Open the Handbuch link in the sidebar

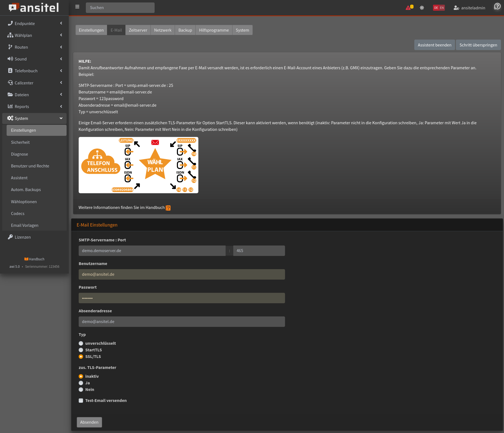tap(34, 259)
